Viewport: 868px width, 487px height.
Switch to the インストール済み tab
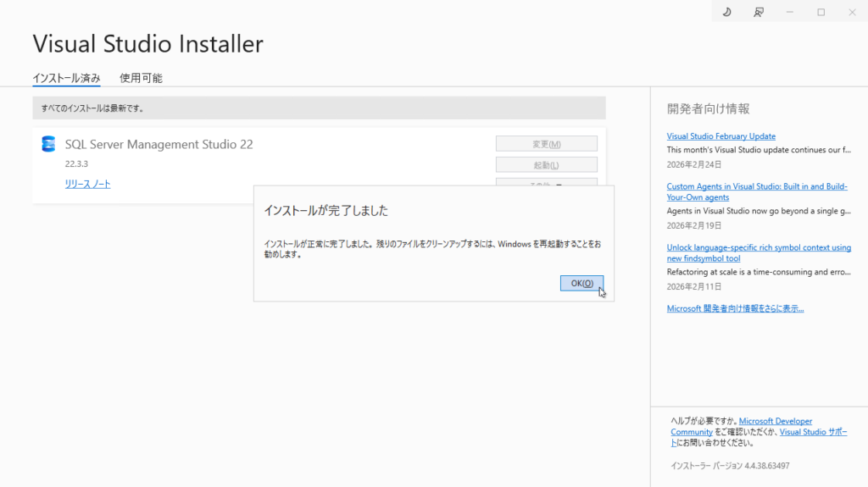(x=66, y=78)
